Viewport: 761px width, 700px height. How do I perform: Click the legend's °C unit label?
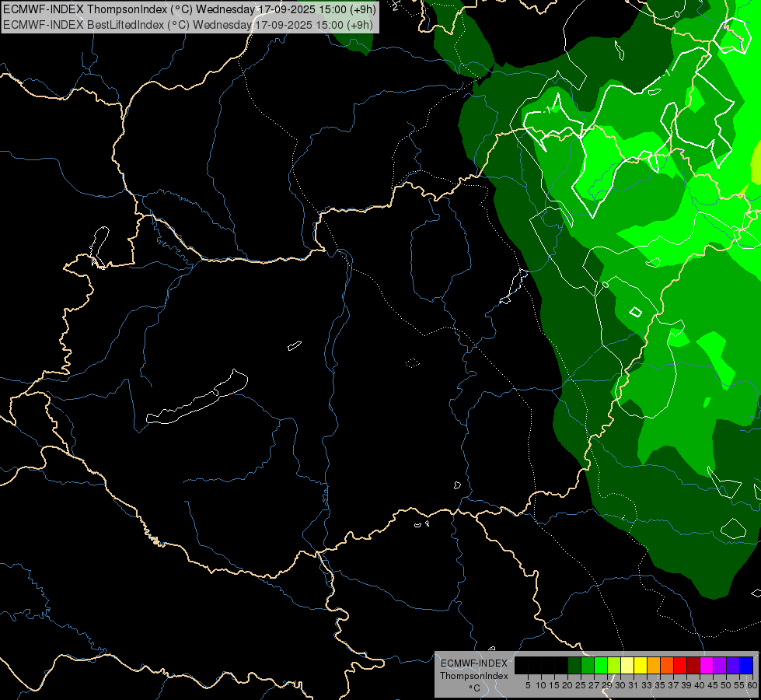[x=473, y=688]
